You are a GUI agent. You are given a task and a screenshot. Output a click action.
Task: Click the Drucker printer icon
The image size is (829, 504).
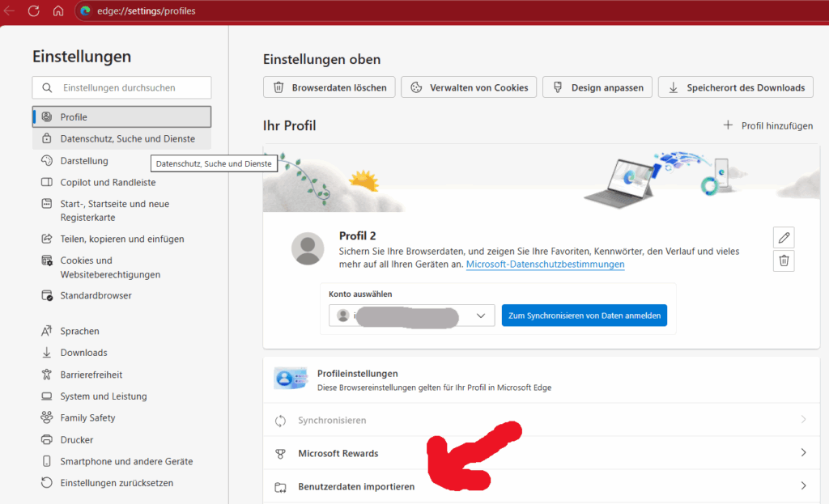pyautogui.click(x=47, y=439)
